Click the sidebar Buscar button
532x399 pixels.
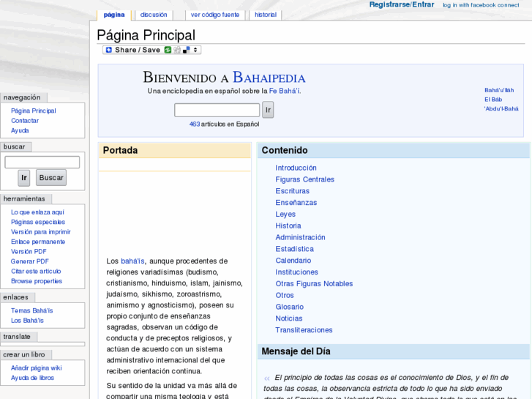pos(51,178)
